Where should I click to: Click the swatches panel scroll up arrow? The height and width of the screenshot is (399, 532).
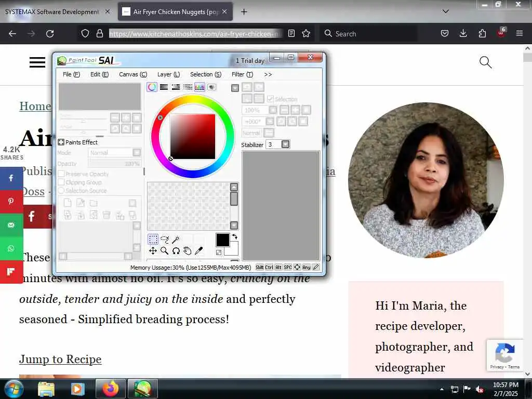(x=234, y=187)
